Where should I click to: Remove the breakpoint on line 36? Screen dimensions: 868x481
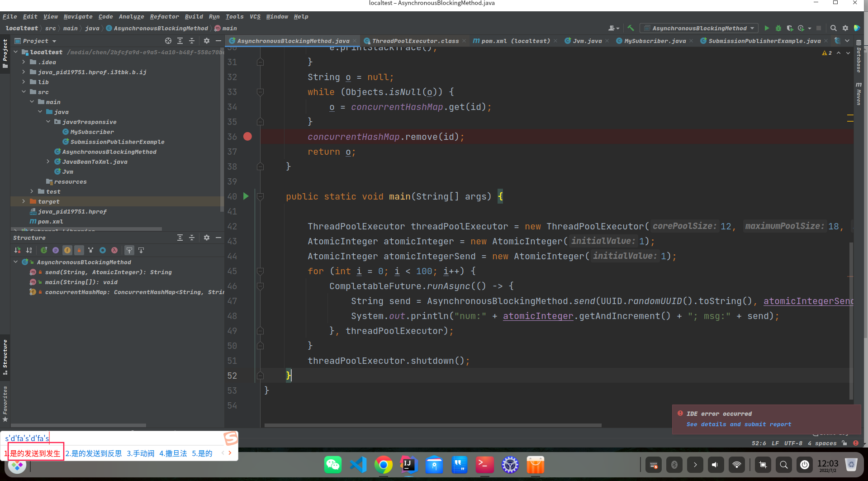coord(247,137)
